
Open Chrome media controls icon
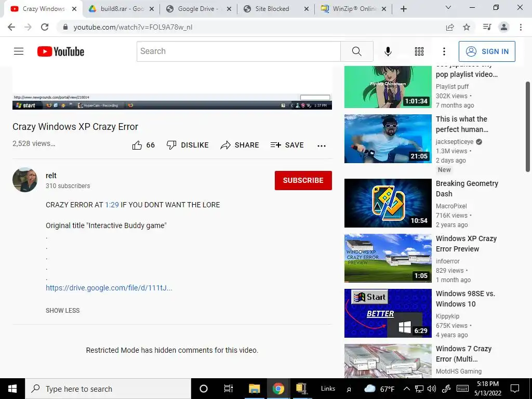click(x=487, y=27)
